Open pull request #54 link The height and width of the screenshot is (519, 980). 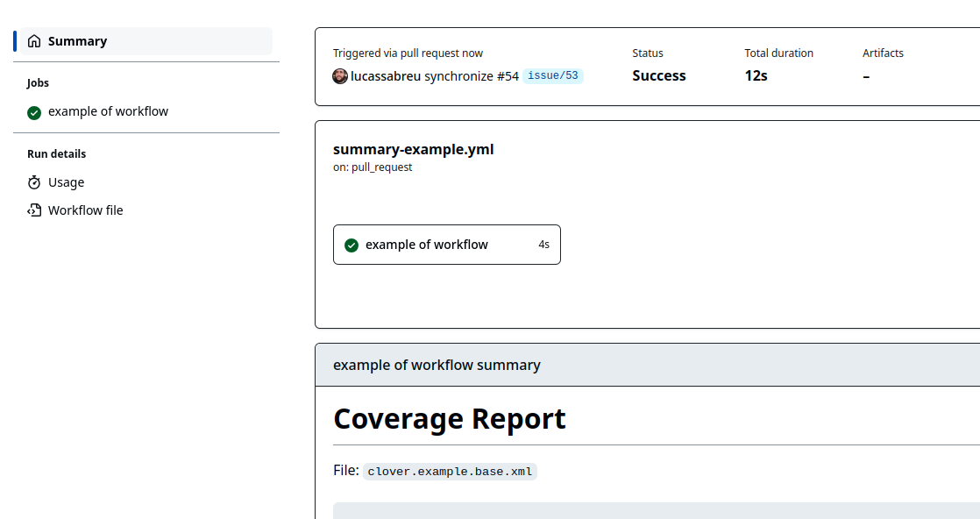click(508, 76)
